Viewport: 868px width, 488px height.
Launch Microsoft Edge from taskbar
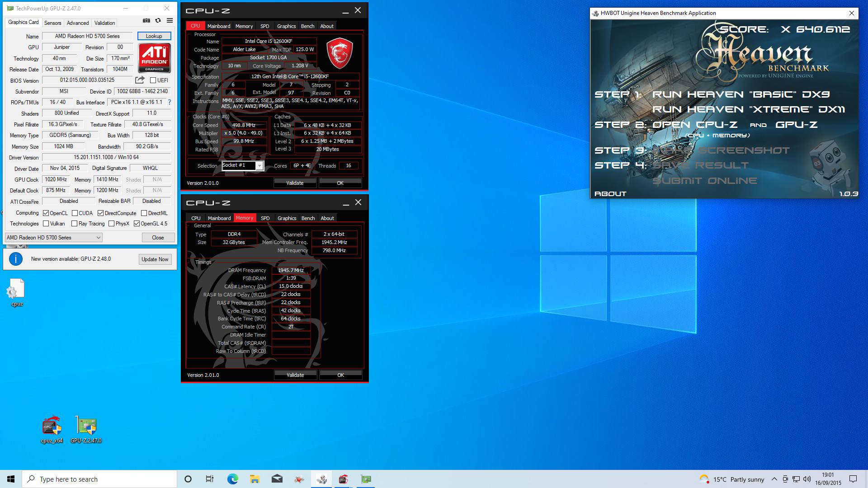pos(232,479)
